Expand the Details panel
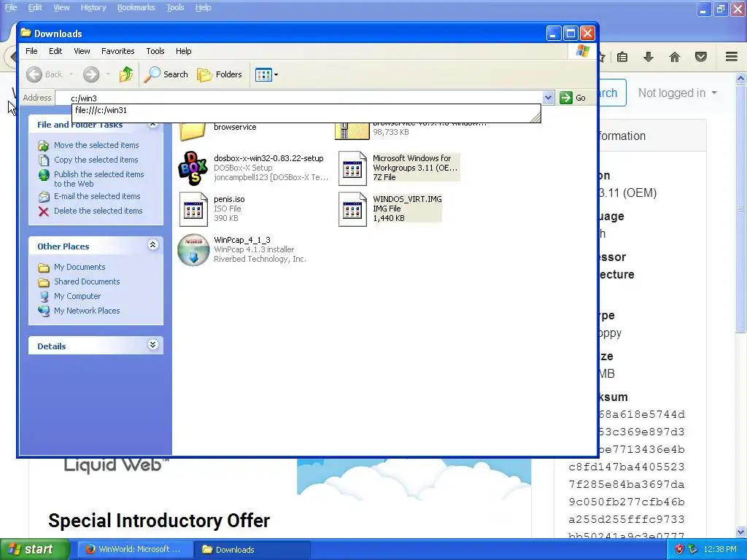Image resolution: width=747 pixels, height=560 pixels. tap(152, 345)
